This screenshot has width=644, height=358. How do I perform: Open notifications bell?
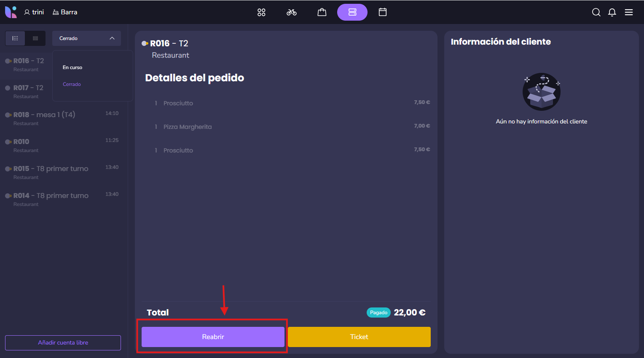click(612, 12)
